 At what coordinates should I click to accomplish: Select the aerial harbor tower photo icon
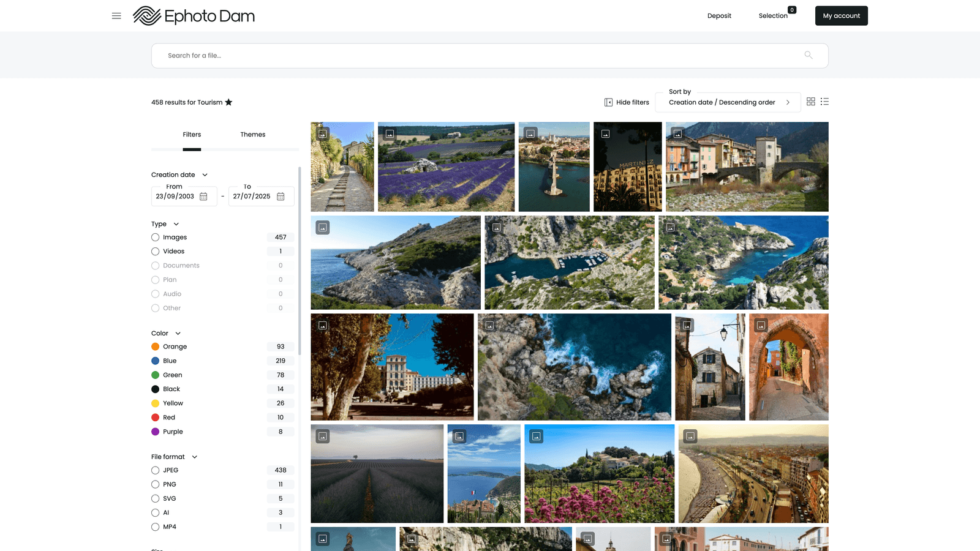[530, 133]
